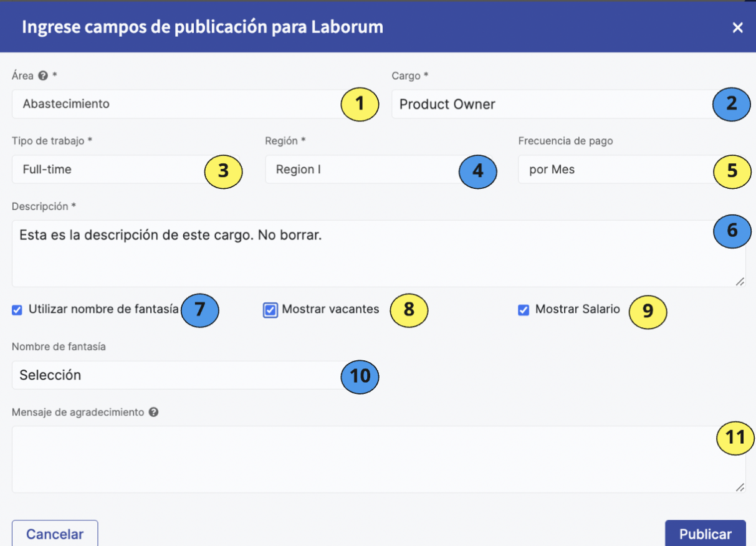Screen dimensions: 756x546
Task: Click help icon beside Mensaje de agradecimiento
Action: pyautogui.click(x=153, y=413)
